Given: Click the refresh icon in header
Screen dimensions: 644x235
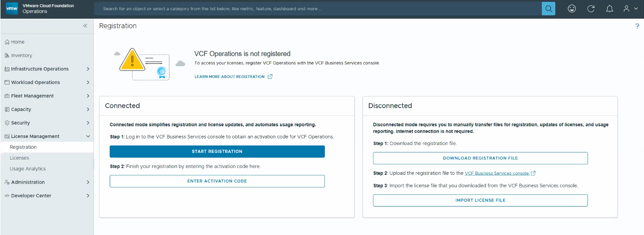Looking at the screenshot, I should (591, 8).
